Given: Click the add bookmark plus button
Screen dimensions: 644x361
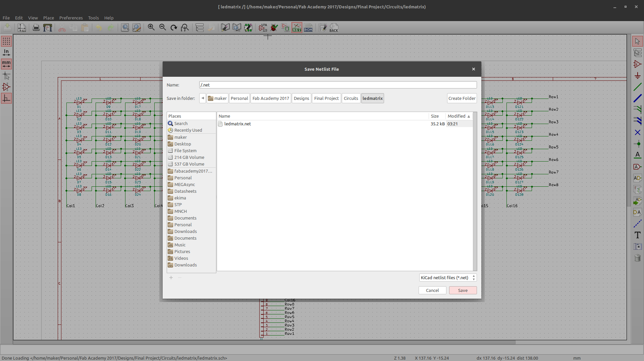Looking at the screenshot, I should 171,278.
